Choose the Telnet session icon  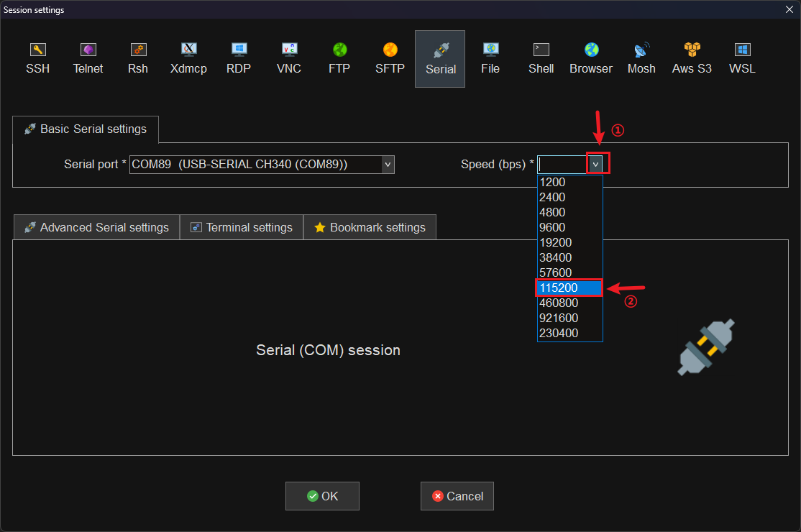coord(88,58)
